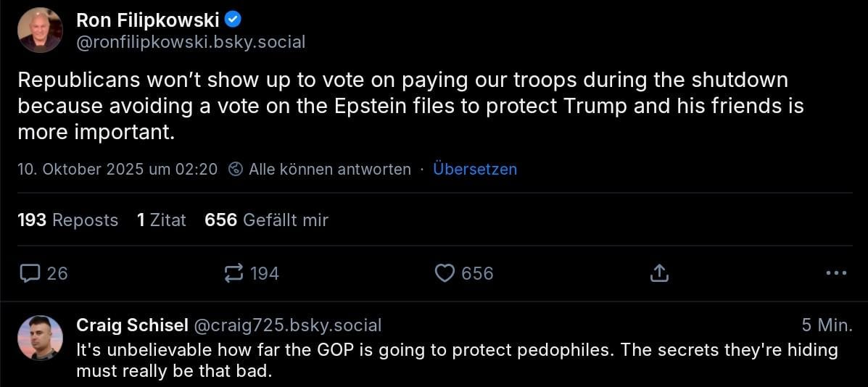Image resolution: width=868 pixels, height=387 pixels.
Task: View the '193 Reposts' list
Action: [x=67, y=220]
